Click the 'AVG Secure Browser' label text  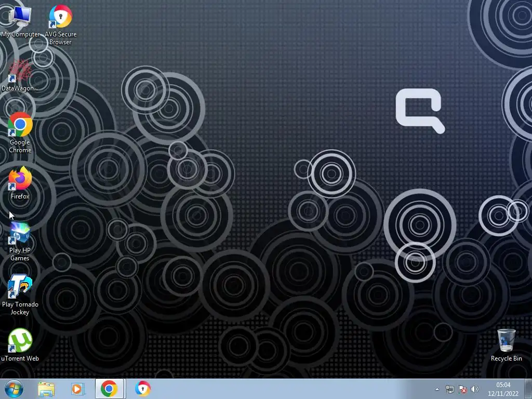click(x=60, y=38)
